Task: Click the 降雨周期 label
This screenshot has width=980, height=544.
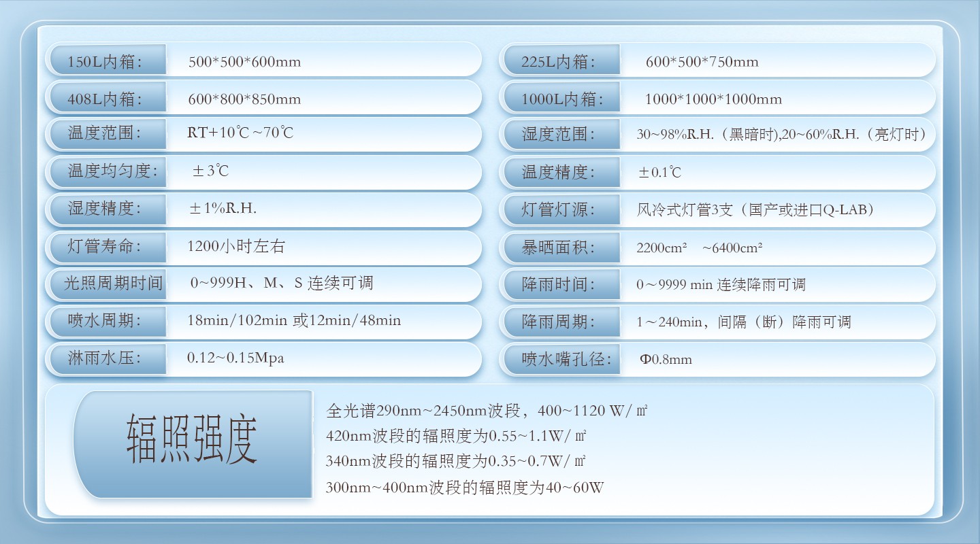Action: tap(559, 322)
